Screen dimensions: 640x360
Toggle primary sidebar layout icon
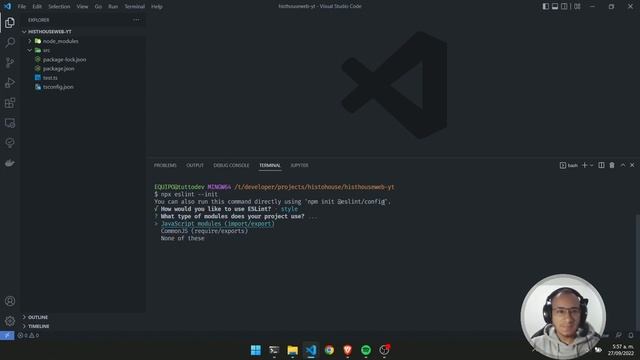click(x=546, y=7)
